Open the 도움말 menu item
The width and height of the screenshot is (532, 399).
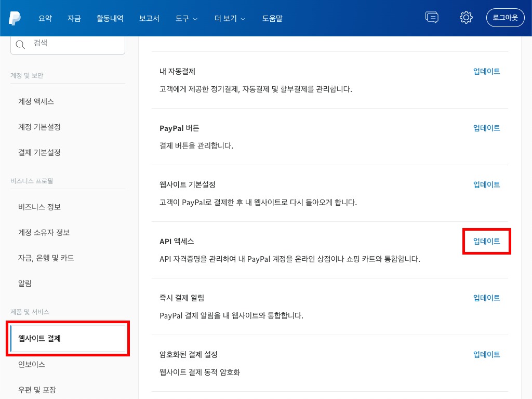pos(272,18)
